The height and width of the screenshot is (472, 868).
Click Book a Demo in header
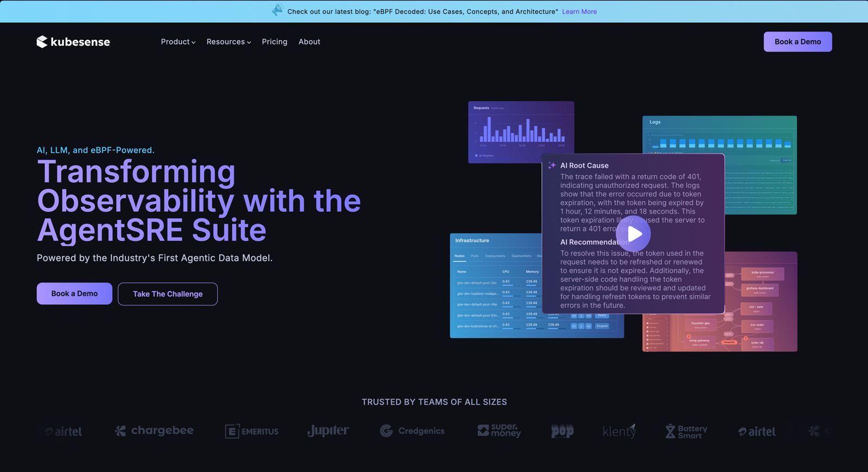797,42
